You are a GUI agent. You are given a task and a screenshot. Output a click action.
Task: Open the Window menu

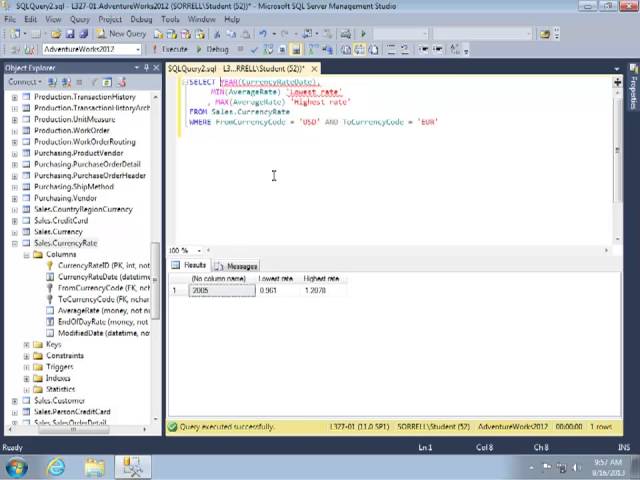coord(202,20)
